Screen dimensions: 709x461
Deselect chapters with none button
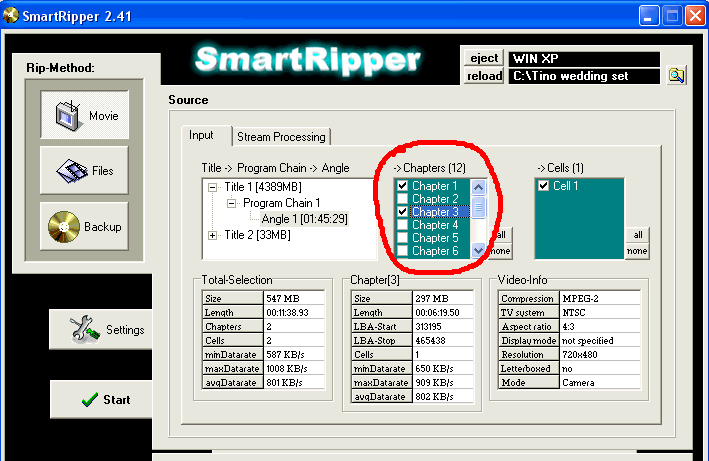click(500, 251)
